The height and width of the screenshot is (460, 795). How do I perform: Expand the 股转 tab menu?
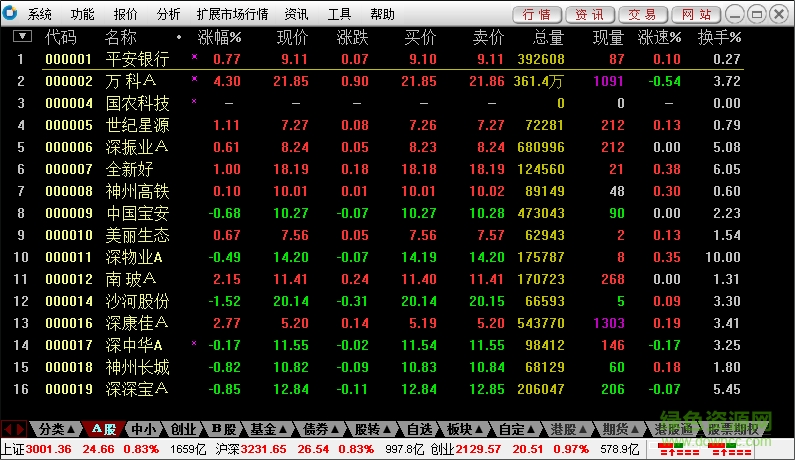(x=373, y=429)
